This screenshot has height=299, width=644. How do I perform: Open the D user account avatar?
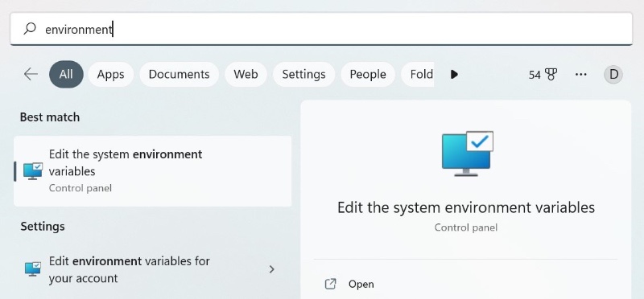[x=613, y=75]
